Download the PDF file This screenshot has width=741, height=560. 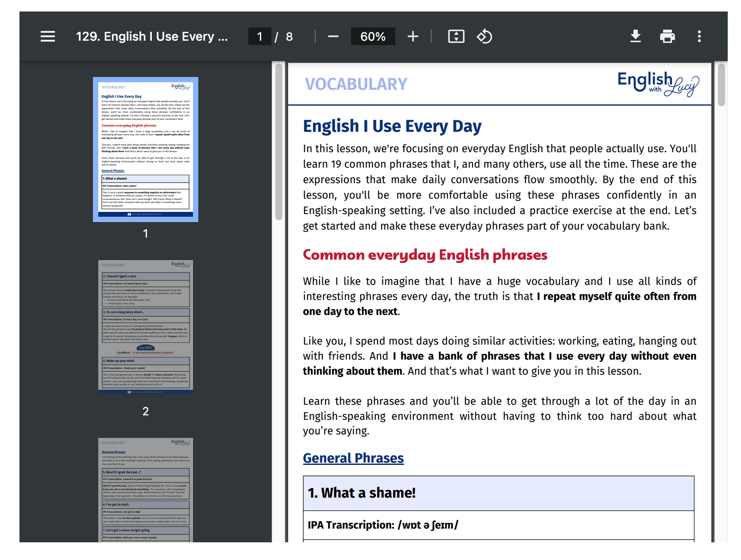(x=635, y=36)
